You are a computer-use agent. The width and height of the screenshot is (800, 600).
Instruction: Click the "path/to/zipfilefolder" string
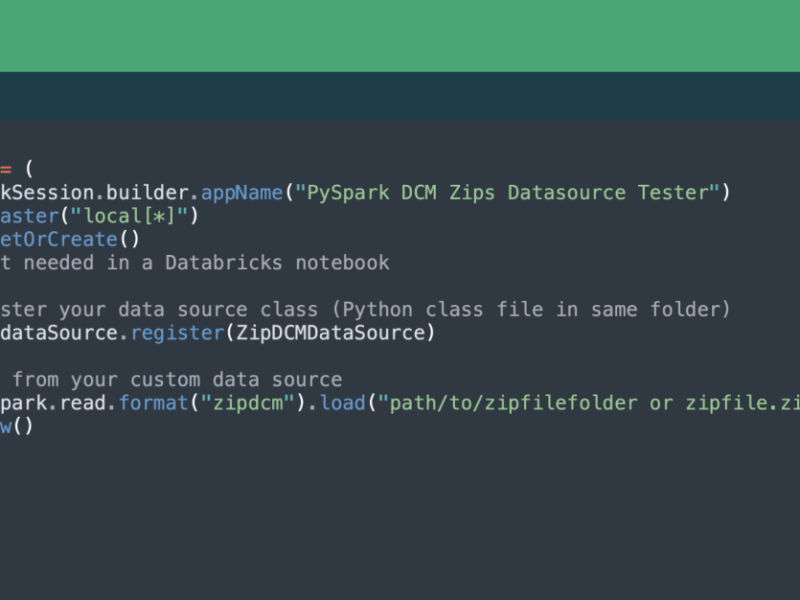click(588, 403)
